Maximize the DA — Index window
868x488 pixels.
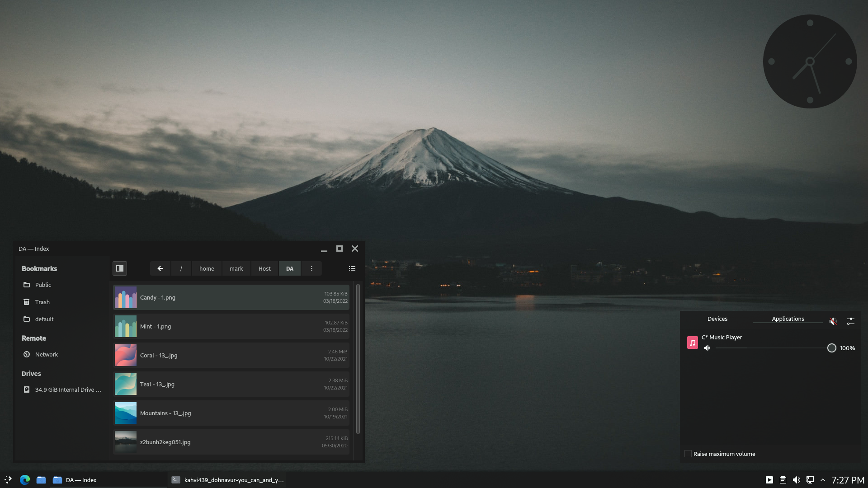click(340, 249)
